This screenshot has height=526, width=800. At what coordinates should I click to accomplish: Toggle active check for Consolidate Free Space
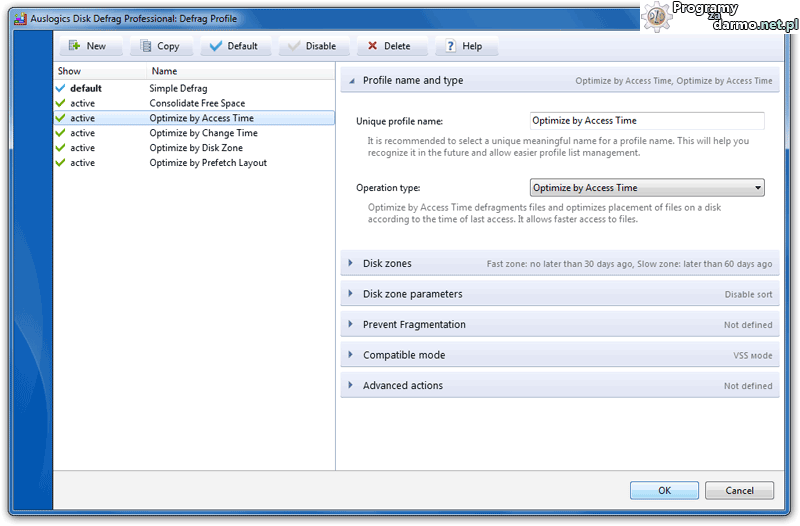pos(61,104)
